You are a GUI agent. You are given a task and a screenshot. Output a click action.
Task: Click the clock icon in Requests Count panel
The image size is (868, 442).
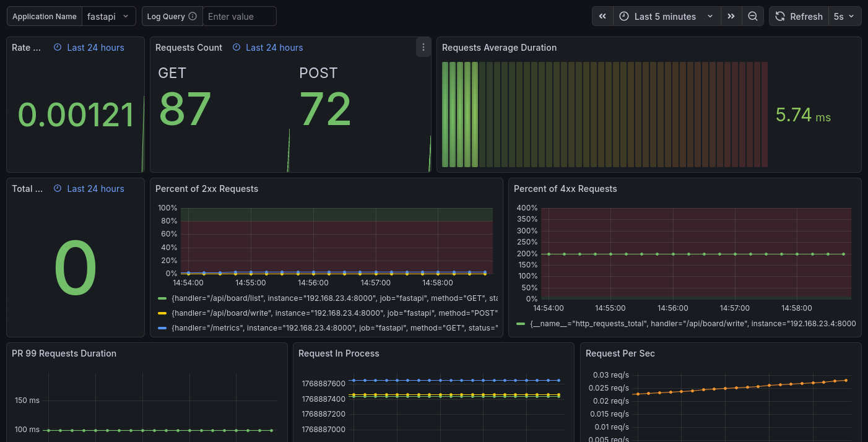click(x=236, y=48)
